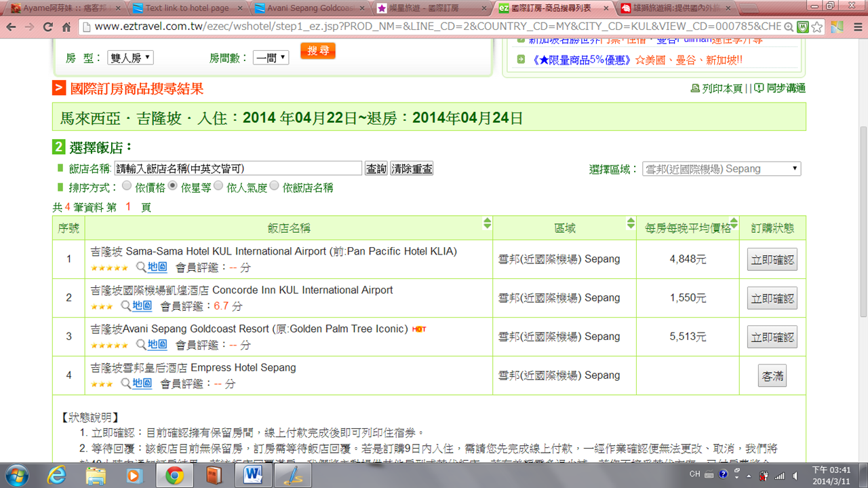Click the 同步溝通 link

[x=786, y=88]
